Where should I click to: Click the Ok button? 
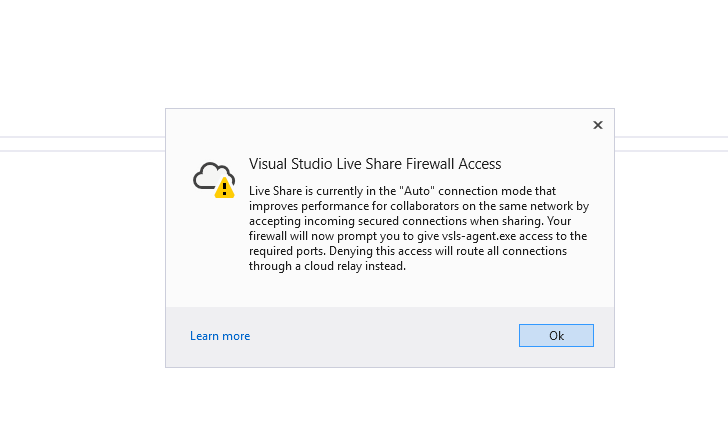(x=556, y=335)
